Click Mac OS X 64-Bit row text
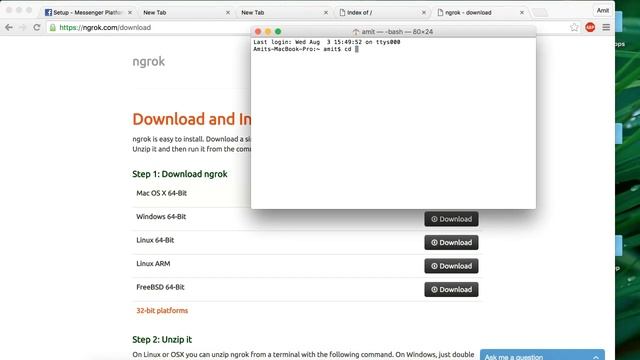 click(162, 193)
